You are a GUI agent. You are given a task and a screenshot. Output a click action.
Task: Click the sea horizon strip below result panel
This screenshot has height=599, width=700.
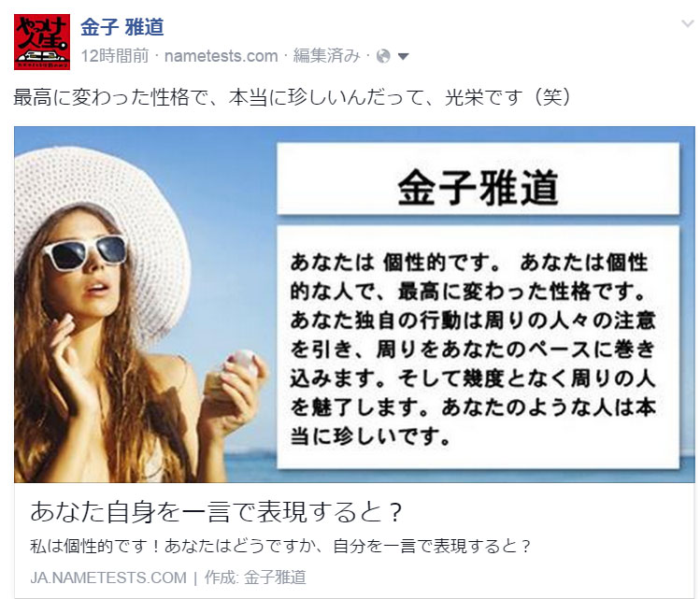pos(479,476)
